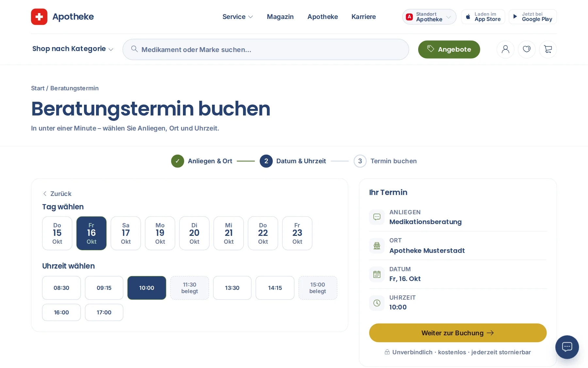
Task: Click the completed step checkmark circle
Action: [x=178, y=161]
